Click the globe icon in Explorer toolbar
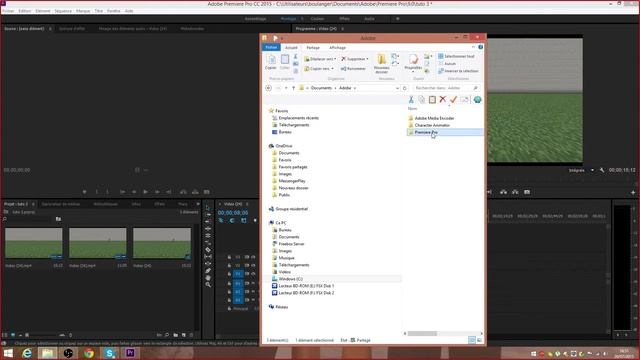 coord(477,100)
